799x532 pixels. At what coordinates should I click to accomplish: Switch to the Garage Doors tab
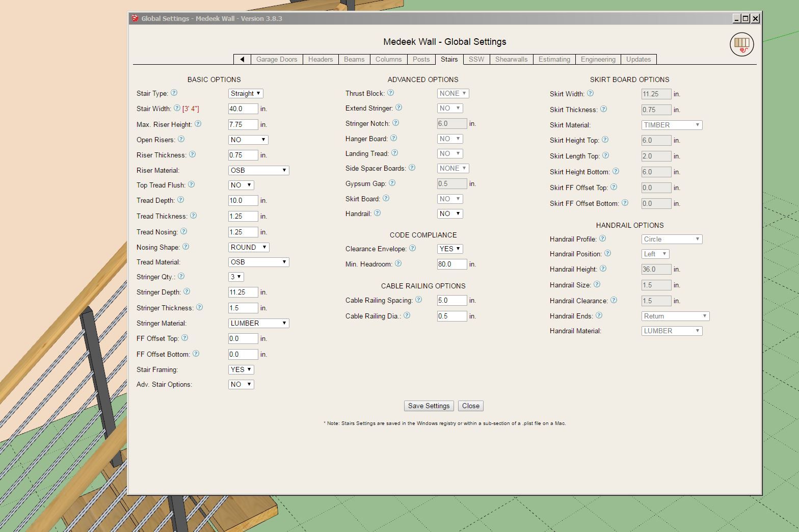[277, 59]
